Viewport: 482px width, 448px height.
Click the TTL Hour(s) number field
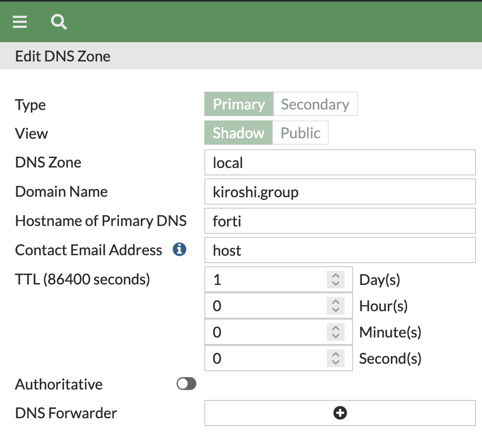tap(278, 306)
